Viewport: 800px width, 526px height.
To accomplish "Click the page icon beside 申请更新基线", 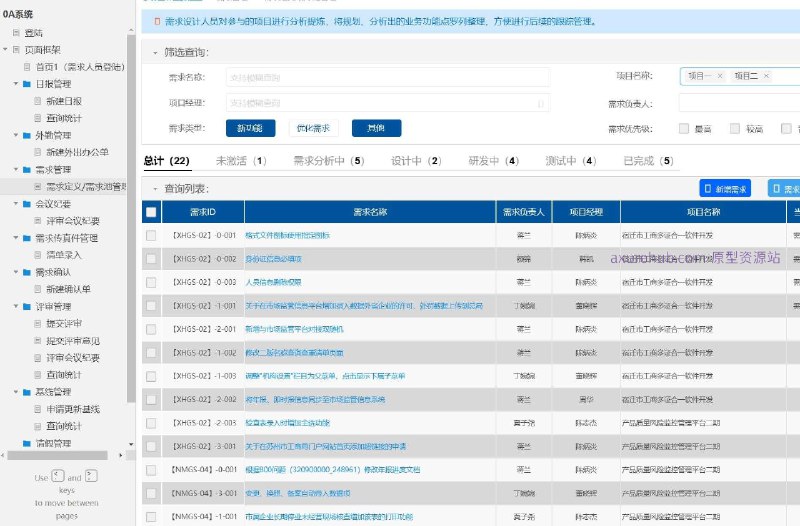I will [37, 409].
